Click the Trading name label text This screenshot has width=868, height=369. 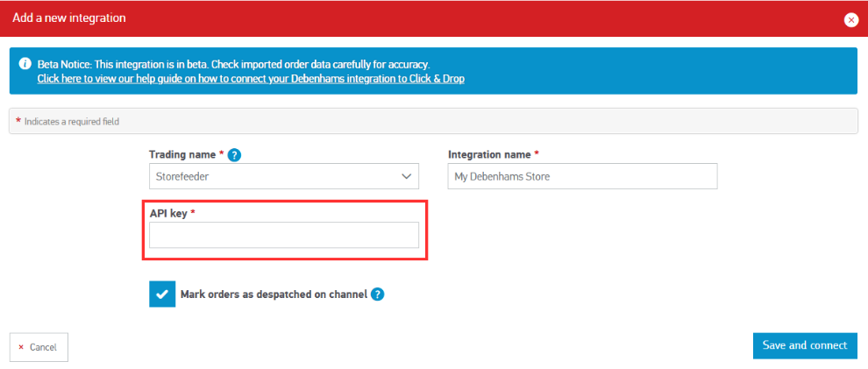pyautogui.click(x=182, y=154)
